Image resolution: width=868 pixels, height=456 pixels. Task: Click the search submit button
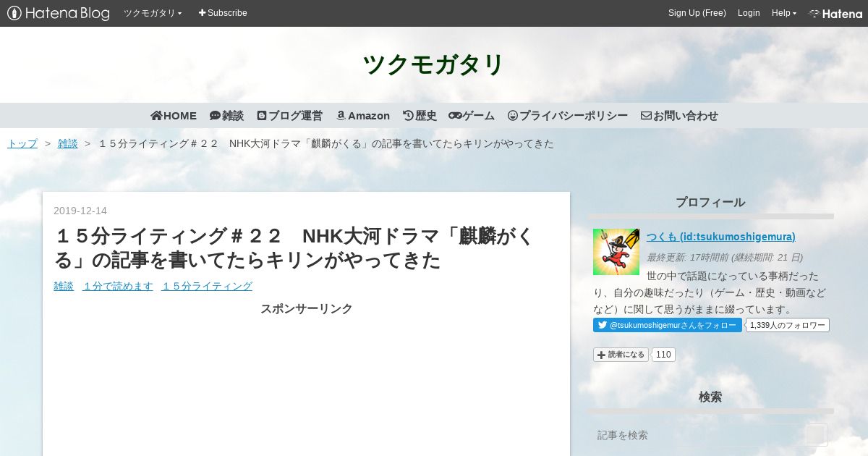[x=817, y=435]
